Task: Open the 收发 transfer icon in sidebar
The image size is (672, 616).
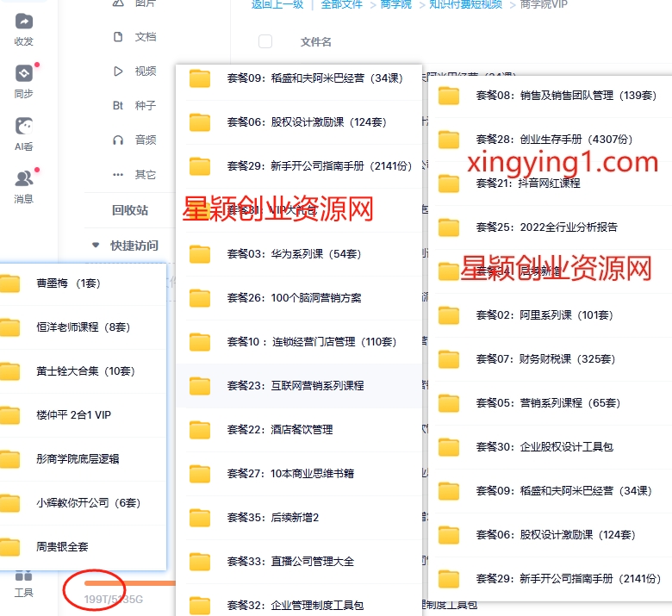Action: [x=23, y=22]
